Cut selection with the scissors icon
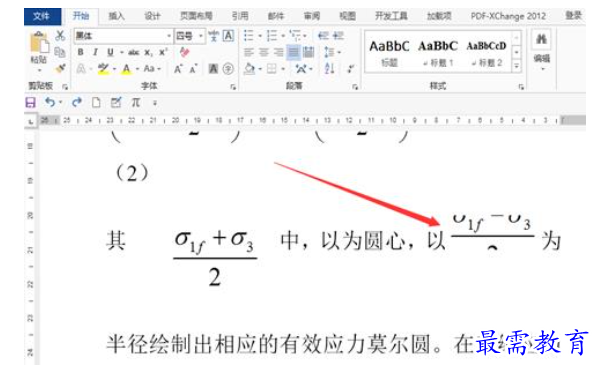 [x=60, y=36]
